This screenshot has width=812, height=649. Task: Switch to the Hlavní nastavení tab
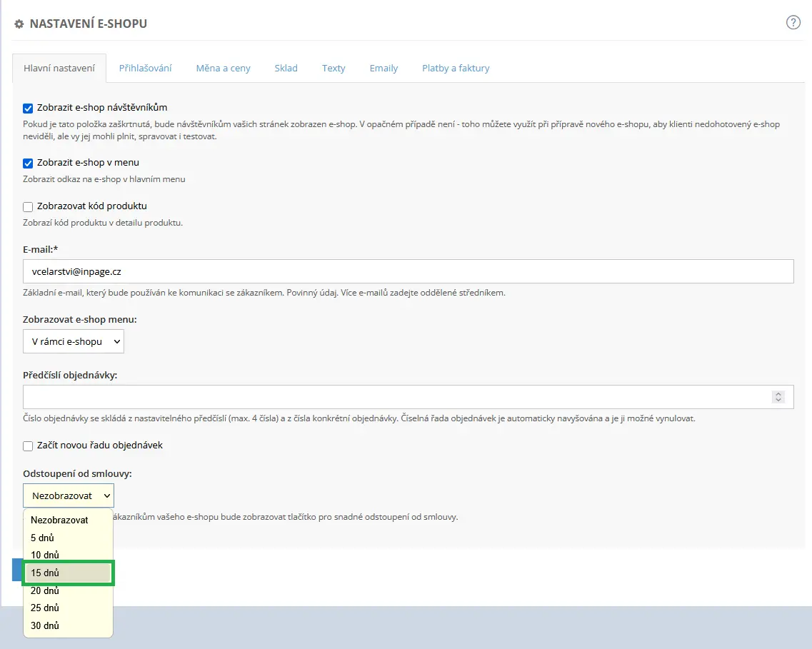[59, 69]
